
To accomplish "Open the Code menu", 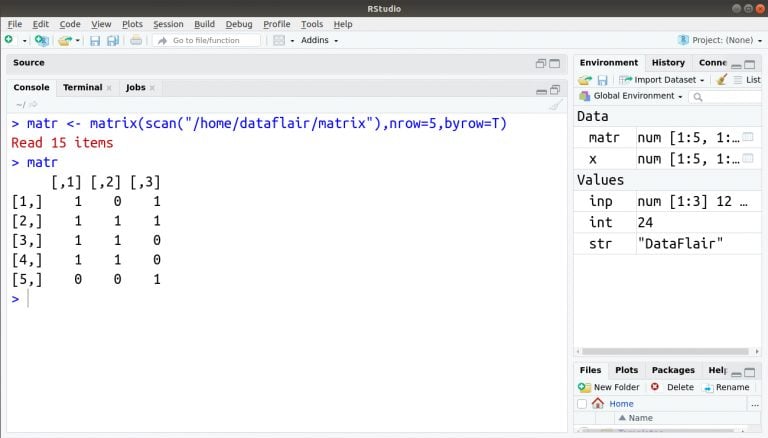I will 70,24.
